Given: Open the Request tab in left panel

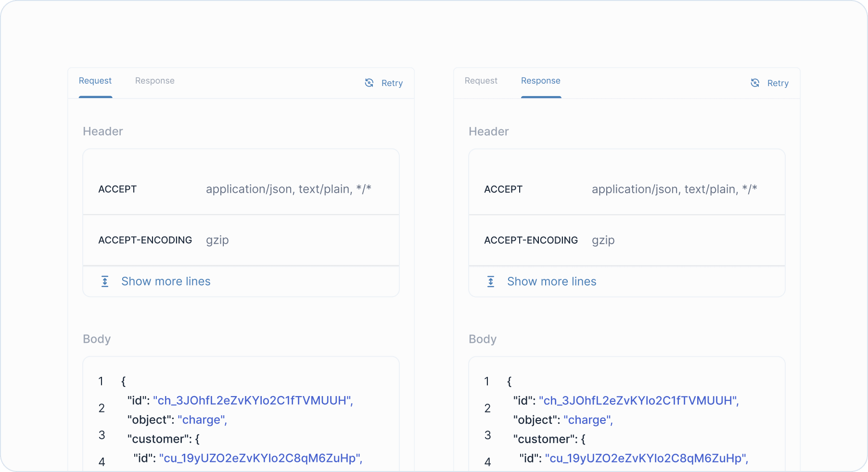Looking at the screenshot, I should tap(95, 81).
